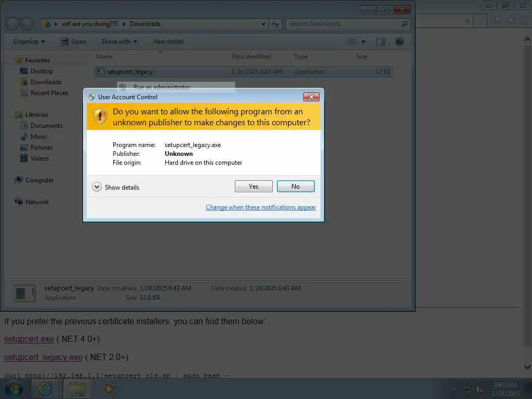Image resolution: width=532 pixels, height=399 pixels.
Task: Show hidden tray icons arrow
Action: (x=455, y=390)
